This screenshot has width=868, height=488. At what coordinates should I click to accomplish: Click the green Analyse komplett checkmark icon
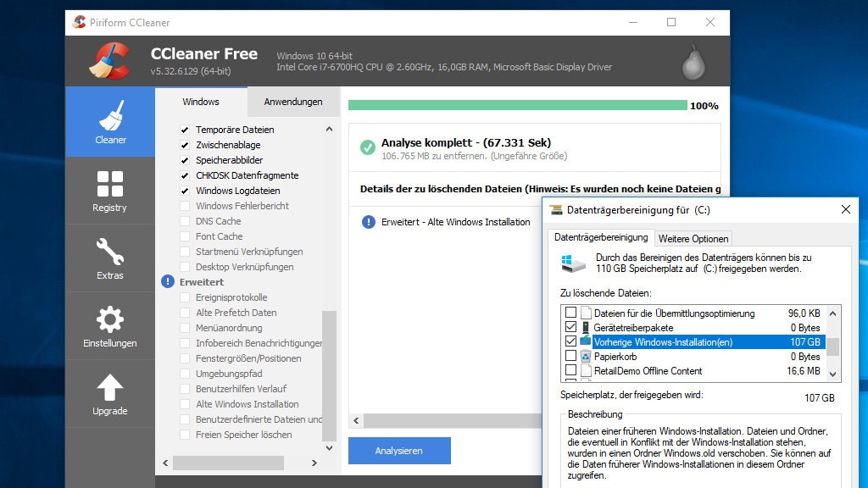[368, 147]
